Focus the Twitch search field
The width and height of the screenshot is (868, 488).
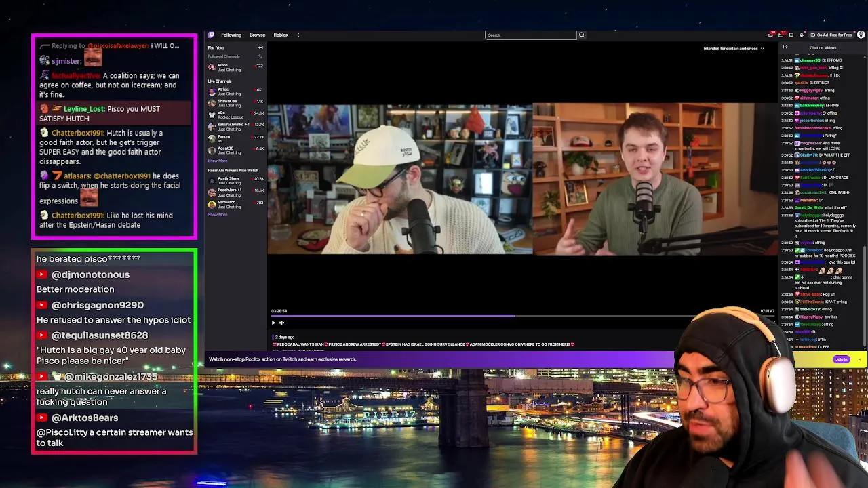(x=531, y=35)
